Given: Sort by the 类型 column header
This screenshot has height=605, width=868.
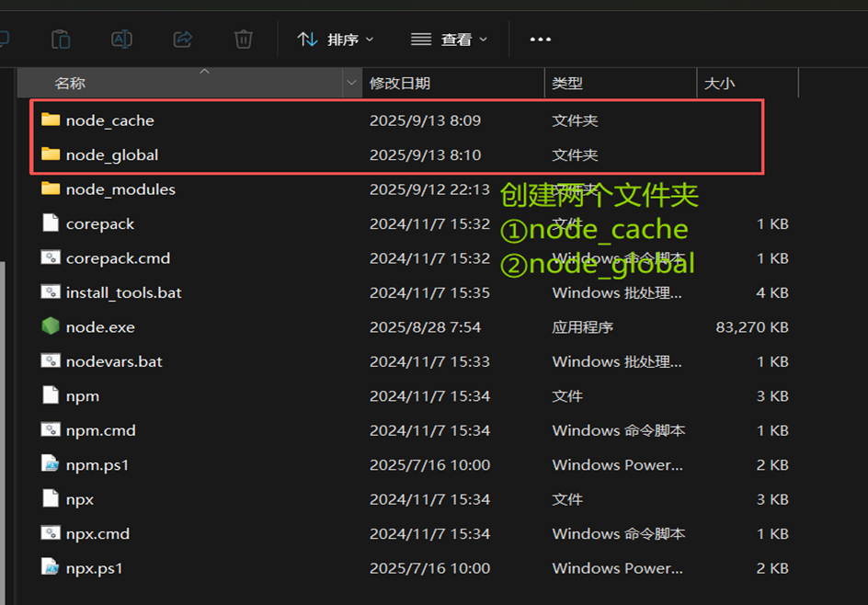Looking at the screenshot, I should click(621, 84).
